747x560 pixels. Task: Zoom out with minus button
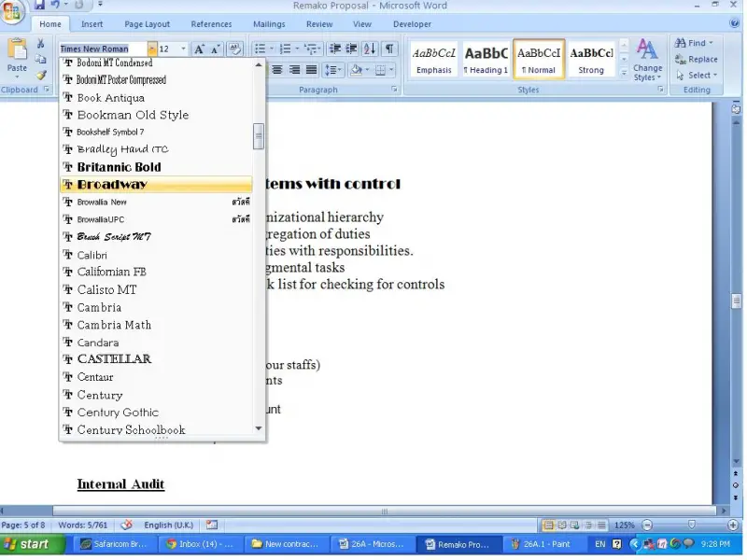(x=647, y=525)
